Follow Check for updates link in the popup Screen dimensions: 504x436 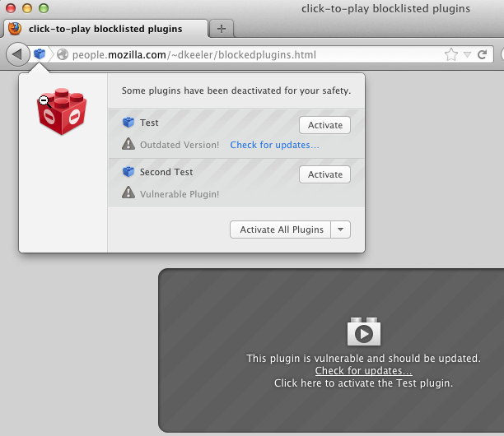coord(274,145)
